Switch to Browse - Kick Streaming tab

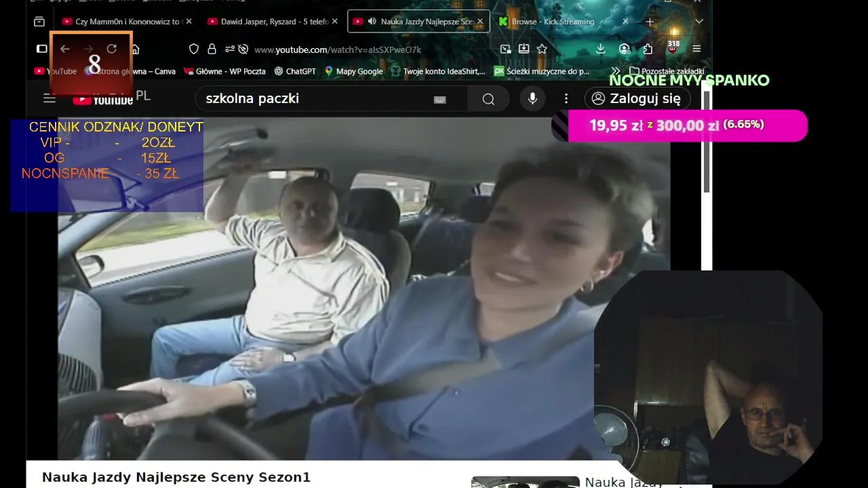pyautogui.click(x=553, y=22)
